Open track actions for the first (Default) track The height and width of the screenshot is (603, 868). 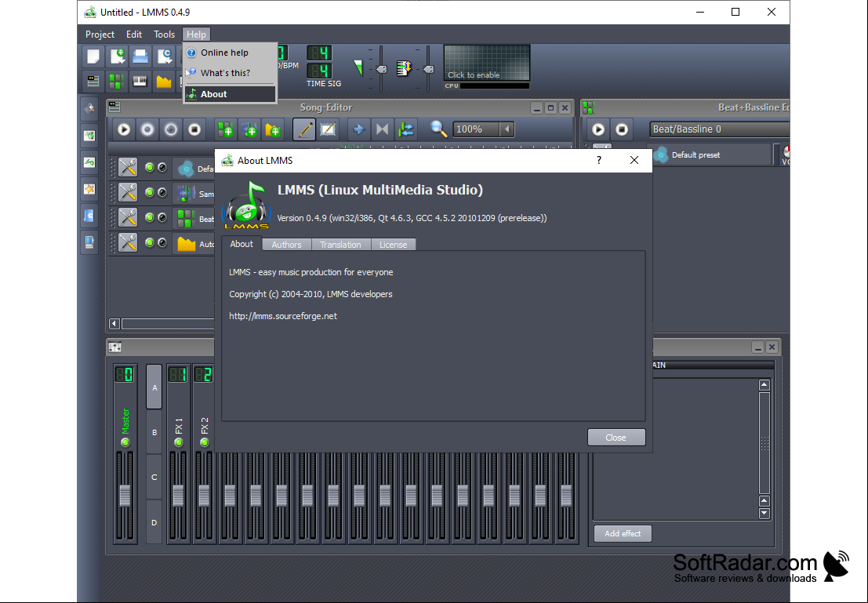point(128,167)
